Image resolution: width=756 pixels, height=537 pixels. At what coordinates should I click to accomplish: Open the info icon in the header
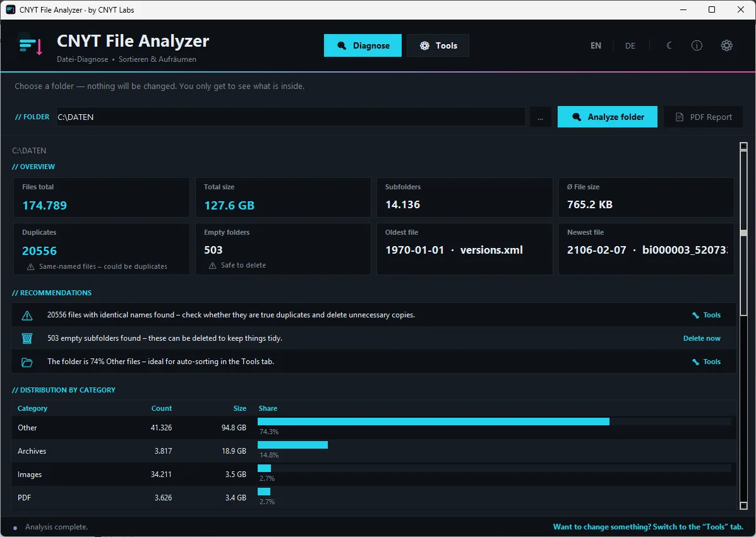point(697,46)
